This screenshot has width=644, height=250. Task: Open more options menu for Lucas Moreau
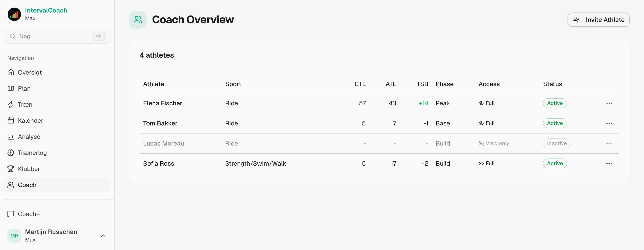tap(609, 143)
